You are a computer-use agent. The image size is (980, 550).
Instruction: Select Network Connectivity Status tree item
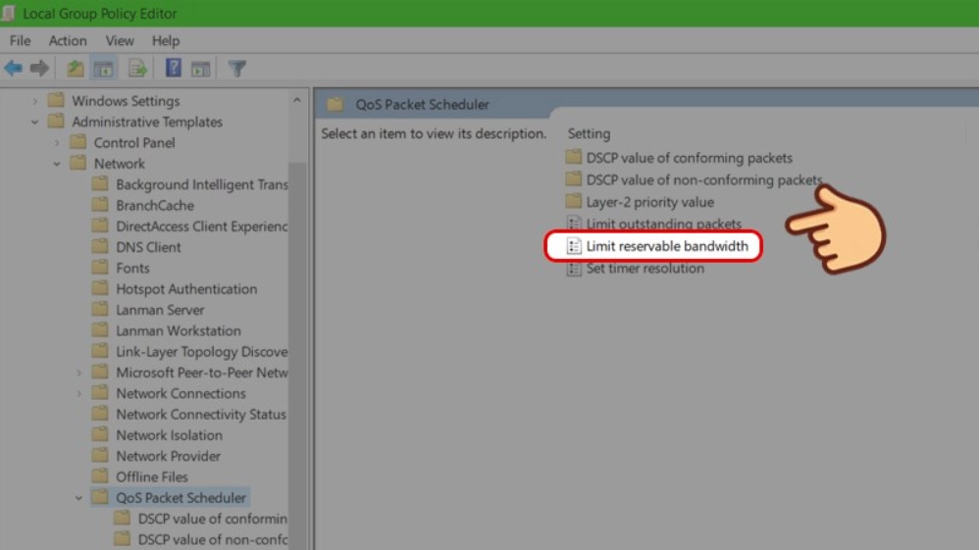pos(201,414)
